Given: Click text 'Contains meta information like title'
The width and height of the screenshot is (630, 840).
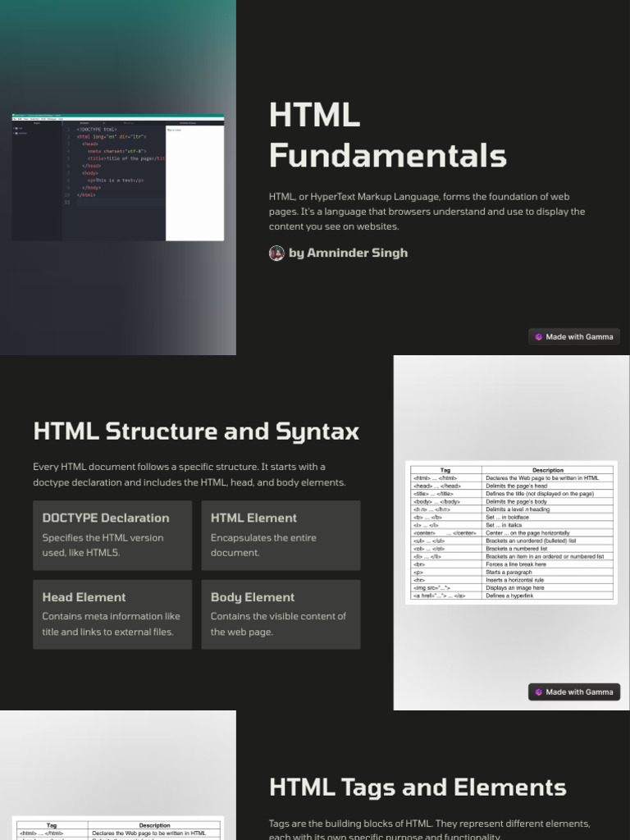Looking at the screenshot, I should (x=111, y=624).
